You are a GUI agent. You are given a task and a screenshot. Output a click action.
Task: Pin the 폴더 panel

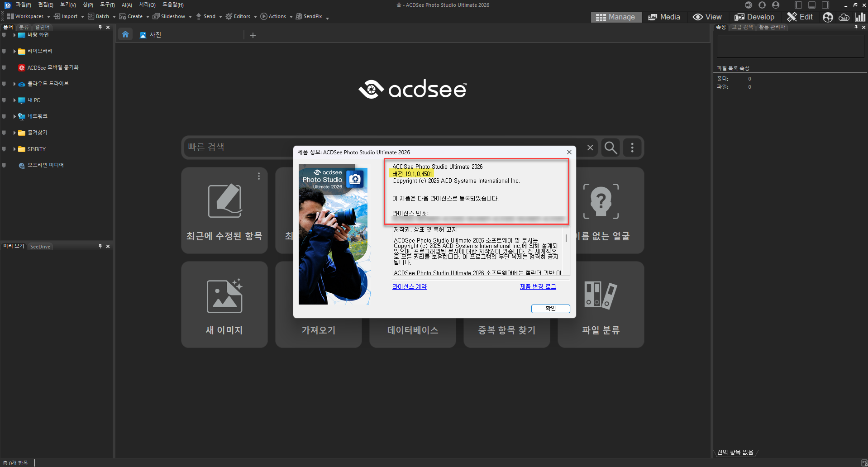[x=100, y=27]
